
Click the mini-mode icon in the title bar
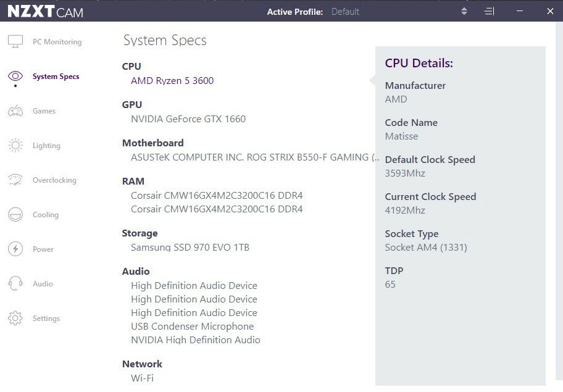coord(489,11)
